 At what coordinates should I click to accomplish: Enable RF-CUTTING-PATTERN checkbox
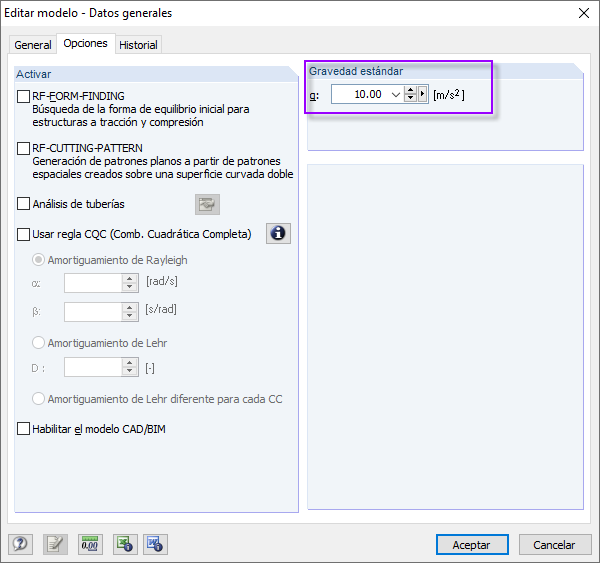(23, 149)
